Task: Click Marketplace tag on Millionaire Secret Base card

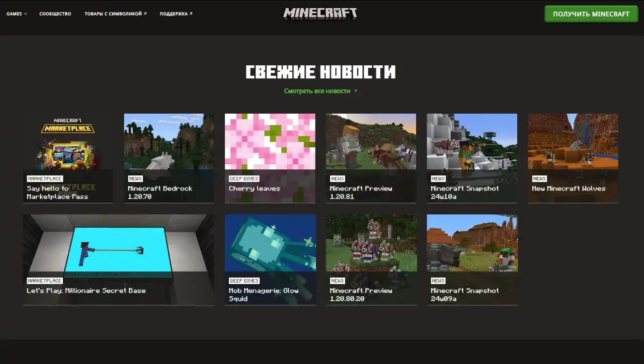Action: pyautogui.click(x=45, y=281)
